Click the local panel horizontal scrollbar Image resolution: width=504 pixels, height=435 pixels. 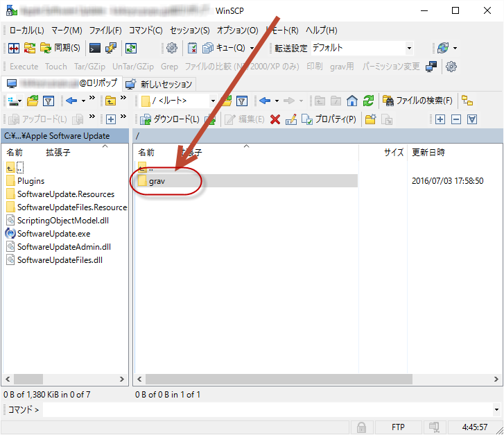[64, 379]
